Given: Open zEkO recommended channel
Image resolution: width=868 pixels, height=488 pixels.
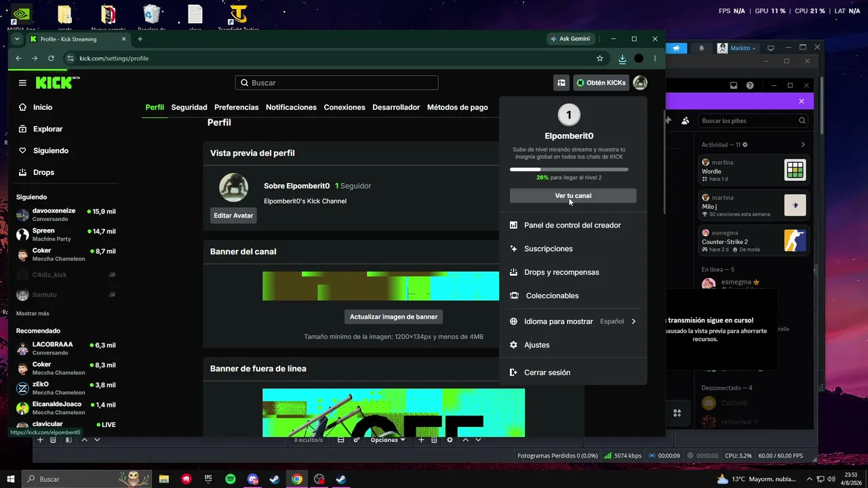Looking at the screenshot, I should [x=66, y=388].
